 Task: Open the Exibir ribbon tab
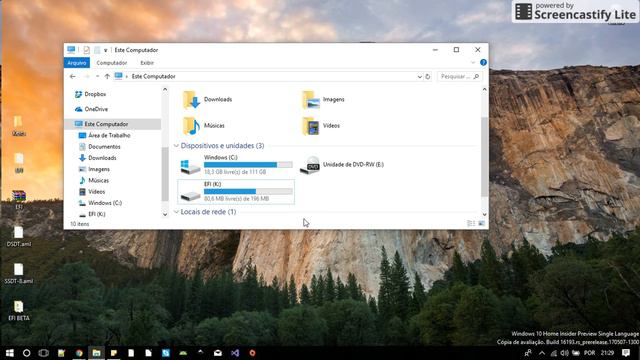coord(147,63)
